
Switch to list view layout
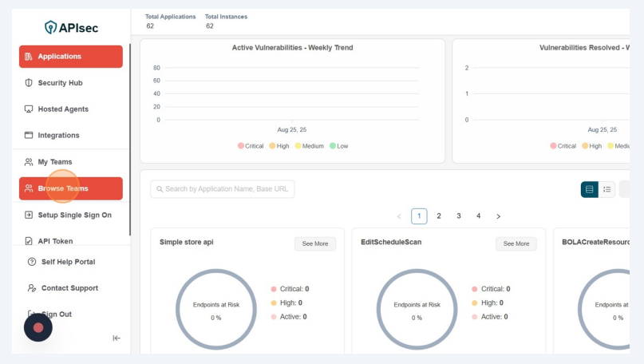click(x=607, y=189)
